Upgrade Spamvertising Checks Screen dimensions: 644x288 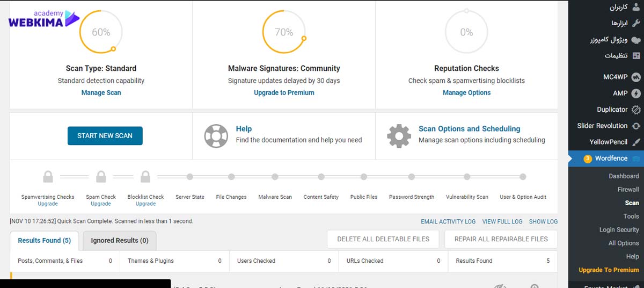pyautogui.click(x=48, y=204)
